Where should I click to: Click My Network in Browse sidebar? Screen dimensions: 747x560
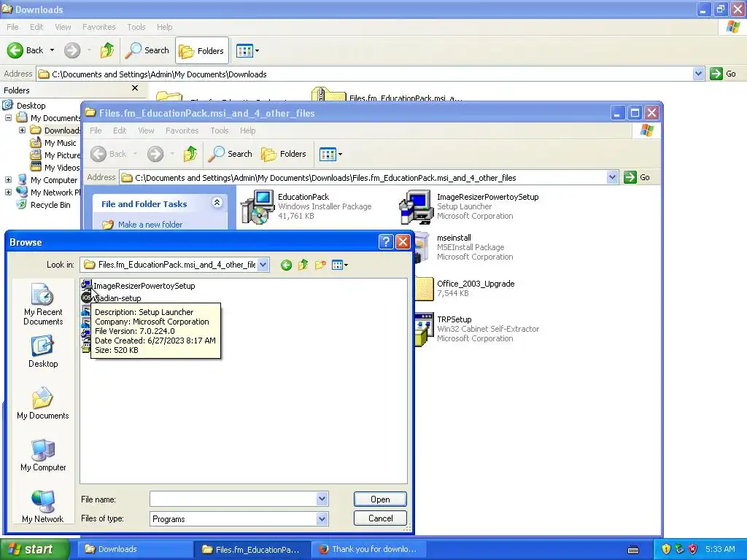[x=43, y=506]
